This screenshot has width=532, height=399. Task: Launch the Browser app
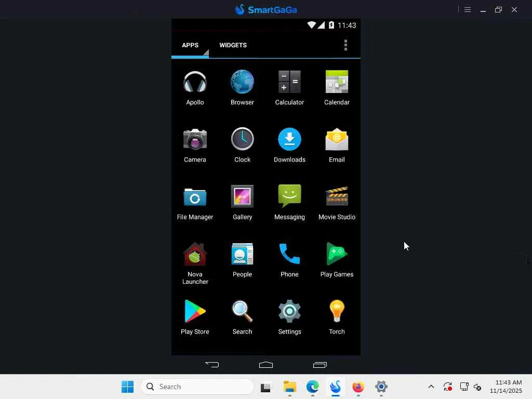point(242,88)
